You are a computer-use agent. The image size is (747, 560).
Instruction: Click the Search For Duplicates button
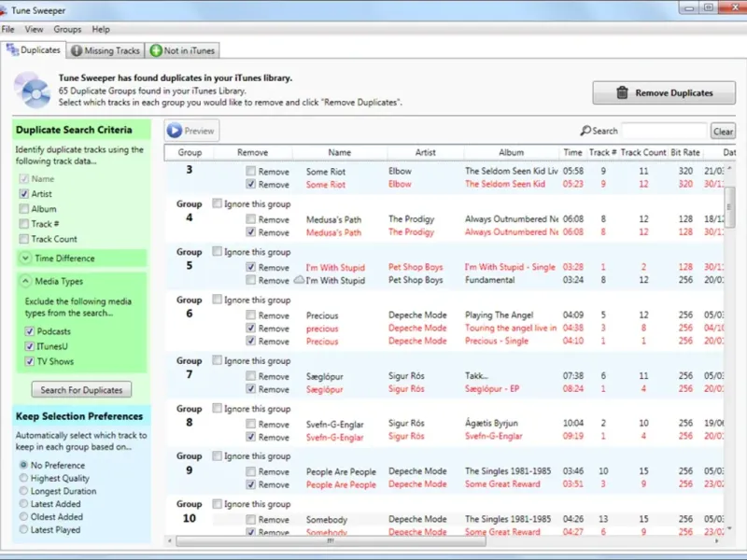(x=80, y=390)
